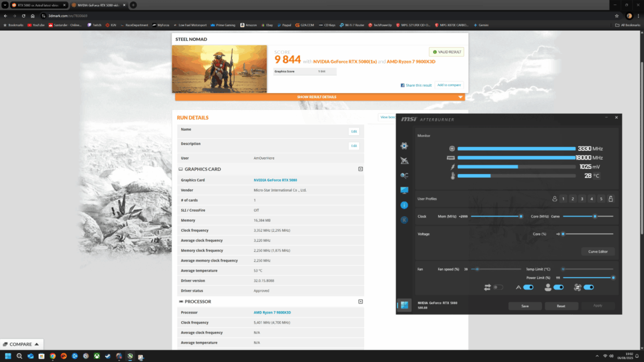The width and height of the screenshot is (644, 362).
Task: Select user profile slot 2
Action: pyautogui.click(x=572, y=199)
